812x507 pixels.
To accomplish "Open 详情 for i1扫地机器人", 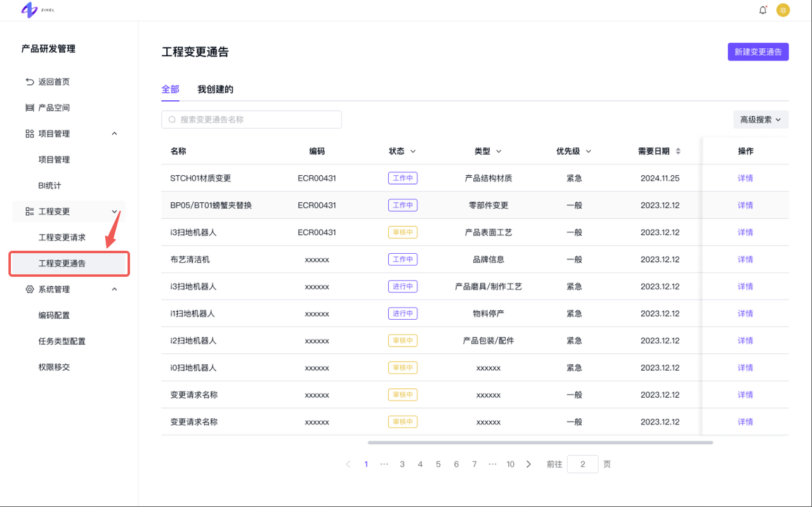I will click(745, 313).
